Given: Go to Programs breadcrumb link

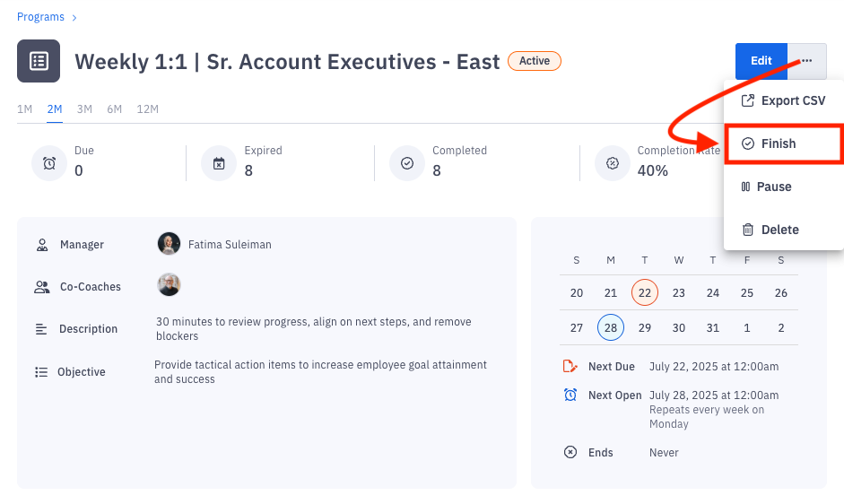Looking at the screenshot, I should (40, 17).
